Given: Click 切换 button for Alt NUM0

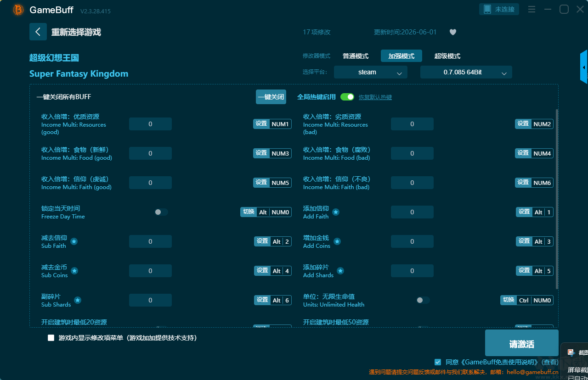Looking at the screenshot, I should tap(249, 212).
